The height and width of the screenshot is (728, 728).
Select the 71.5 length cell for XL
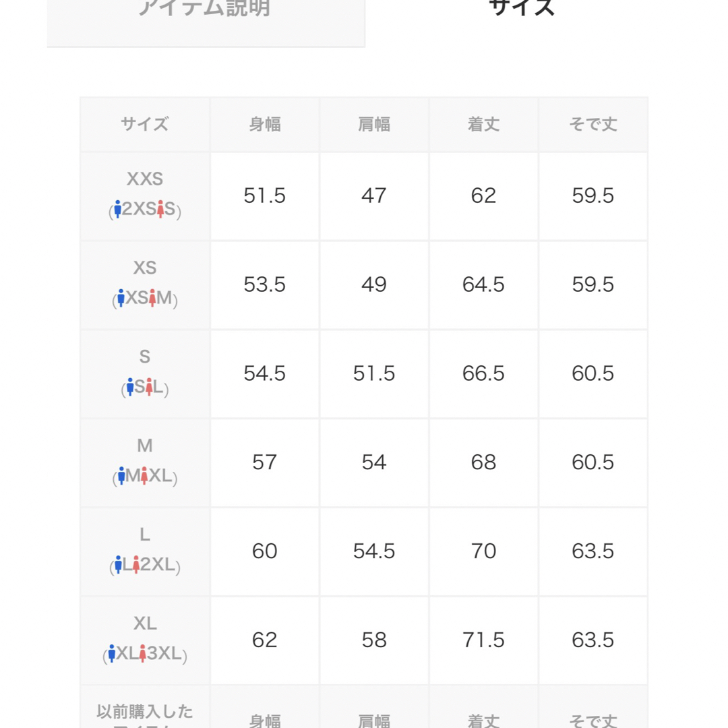(x=484, y=640)
